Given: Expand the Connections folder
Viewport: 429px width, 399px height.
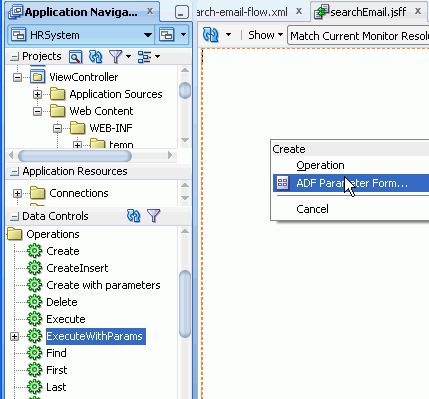Looking at the screenshot, I should tap(17, 193).
